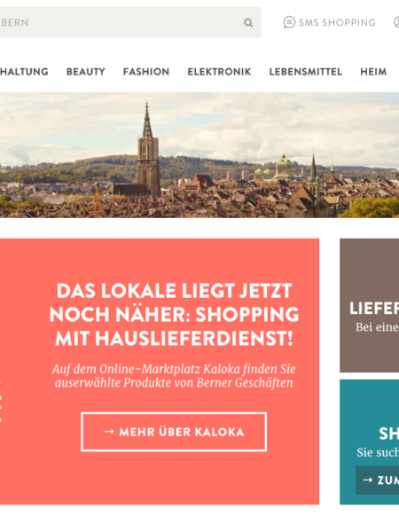The image size is (399, 532).
Task: Click the dark ZUM arrow button
Action: [378, 480]
